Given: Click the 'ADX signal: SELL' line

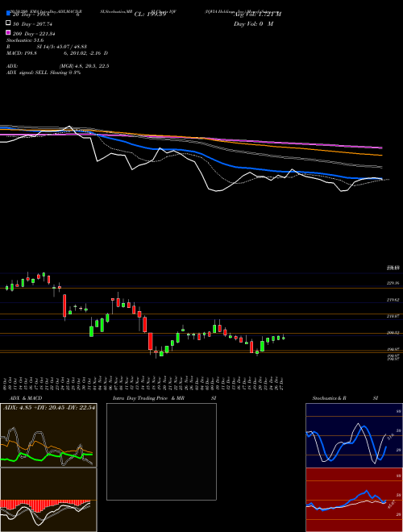Looking at the screenshot, I should click(44, 73).
